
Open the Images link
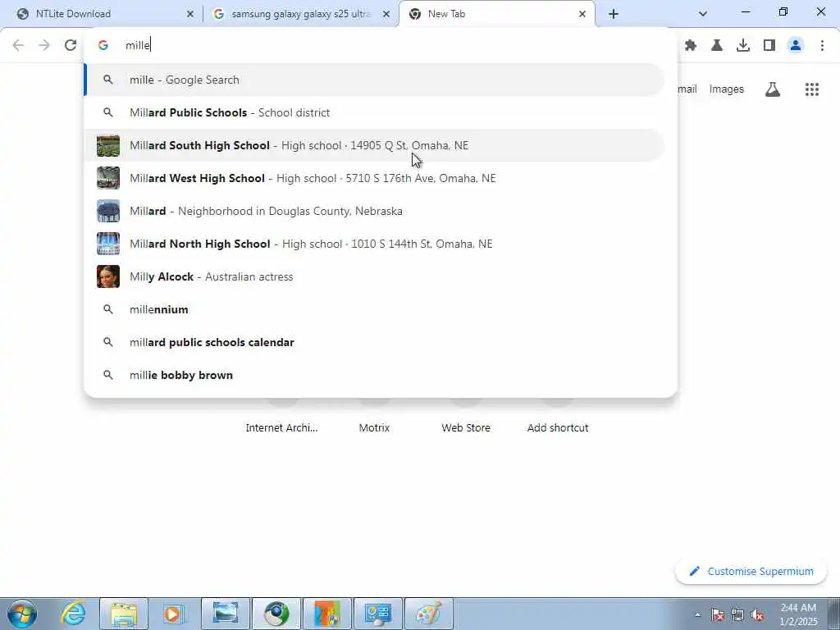[727, 89]
